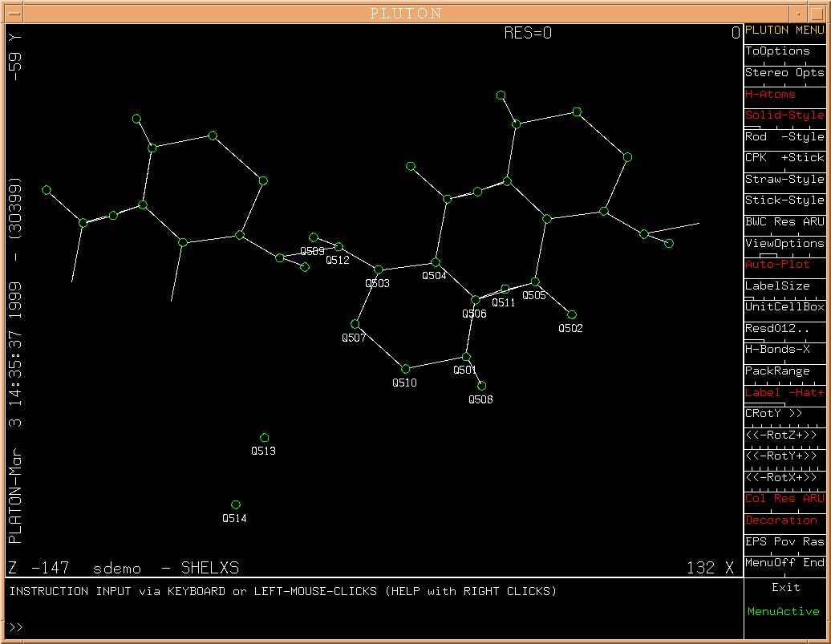831x644 pixels.
Task: Toggle H-Atoms display
Action: click(784, 94)
